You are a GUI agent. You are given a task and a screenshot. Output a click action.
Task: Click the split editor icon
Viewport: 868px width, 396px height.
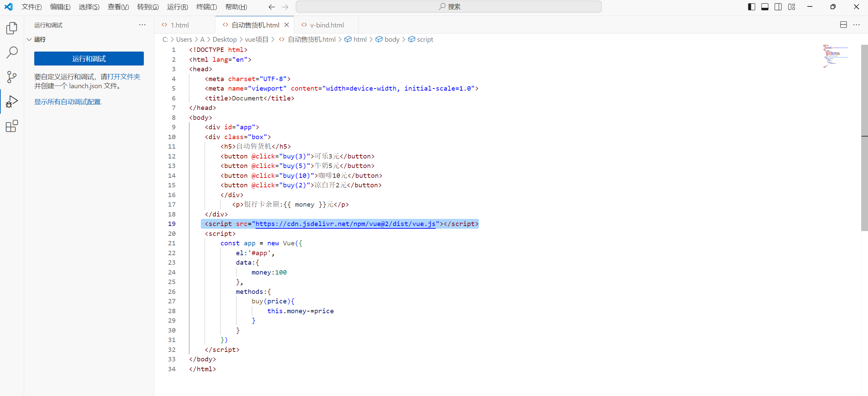pos(843,25)
